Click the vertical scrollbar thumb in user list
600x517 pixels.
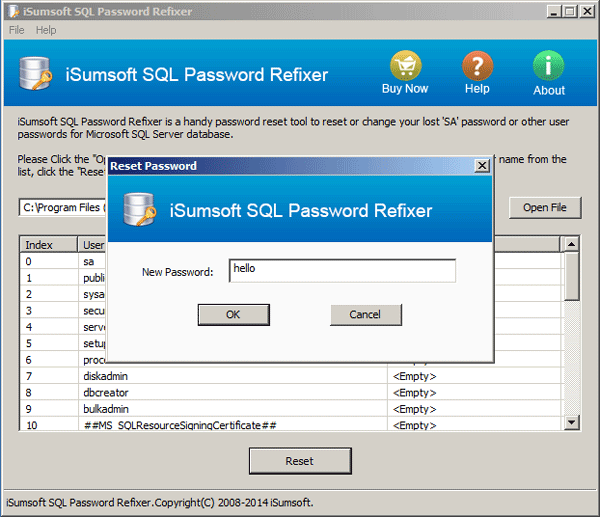point(571,276)
